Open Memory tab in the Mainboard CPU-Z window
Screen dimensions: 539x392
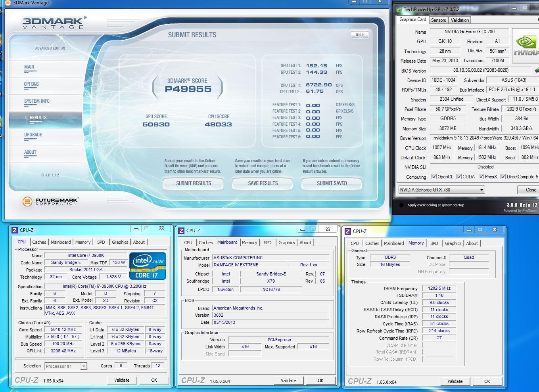click(249, 243)
